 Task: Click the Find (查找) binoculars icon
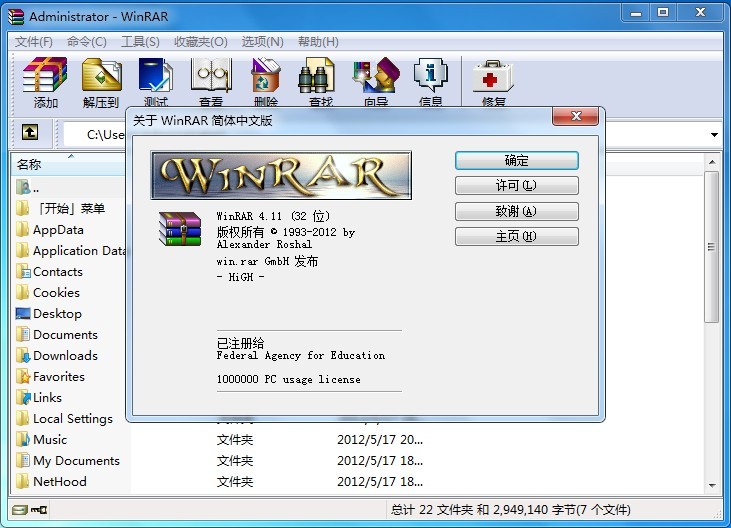click(x=321, y=77)
